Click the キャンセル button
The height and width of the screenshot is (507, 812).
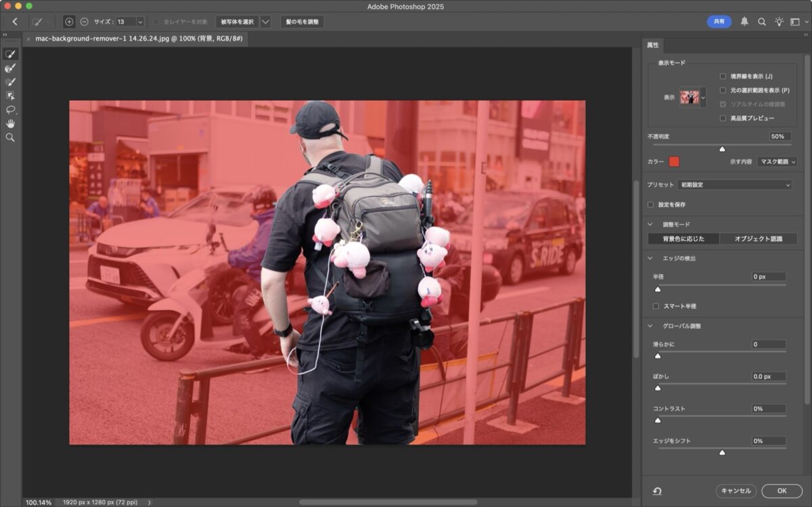click(736, 491)
